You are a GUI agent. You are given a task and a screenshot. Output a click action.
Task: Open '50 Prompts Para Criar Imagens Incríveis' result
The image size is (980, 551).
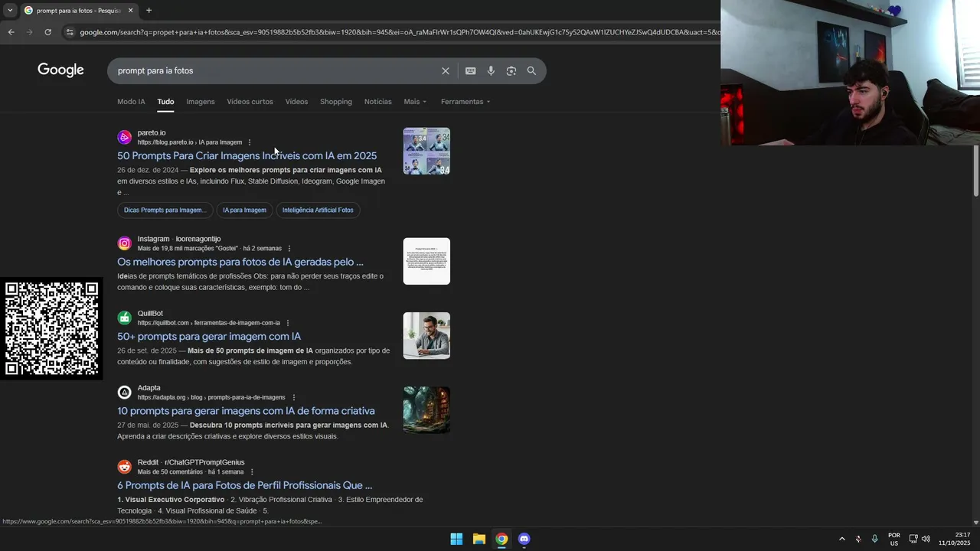tap(247, 156)
